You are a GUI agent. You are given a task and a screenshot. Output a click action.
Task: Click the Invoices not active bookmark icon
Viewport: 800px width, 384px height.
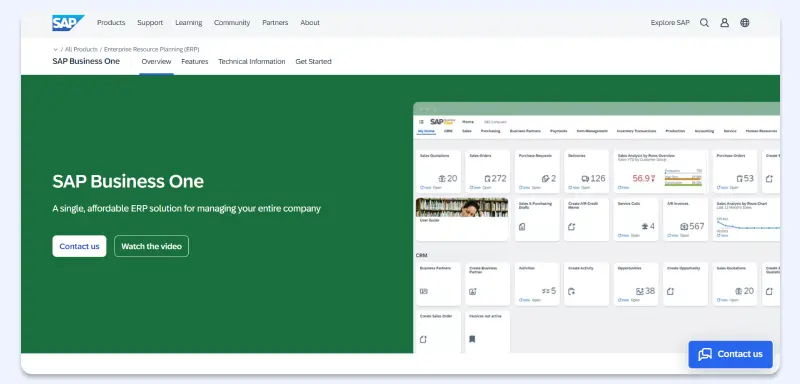click(472, 339)
